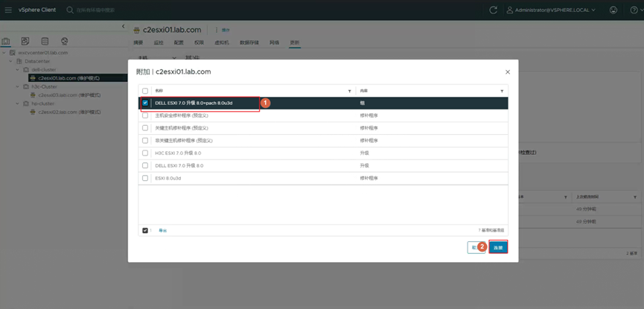Viewport: 644px width, 309px height.
Task: Switch to Networking inventory view icon
Action: click(x=64, y=41)
